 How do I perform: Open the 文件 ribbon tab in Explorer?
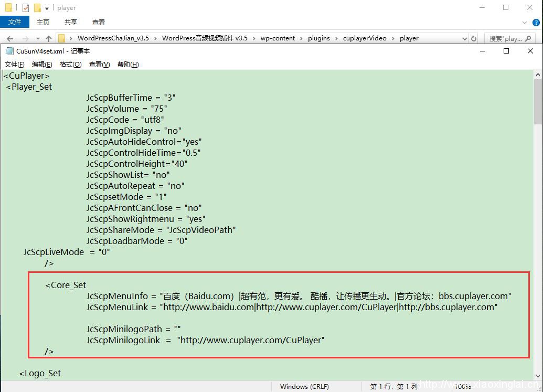coord(15,22)
